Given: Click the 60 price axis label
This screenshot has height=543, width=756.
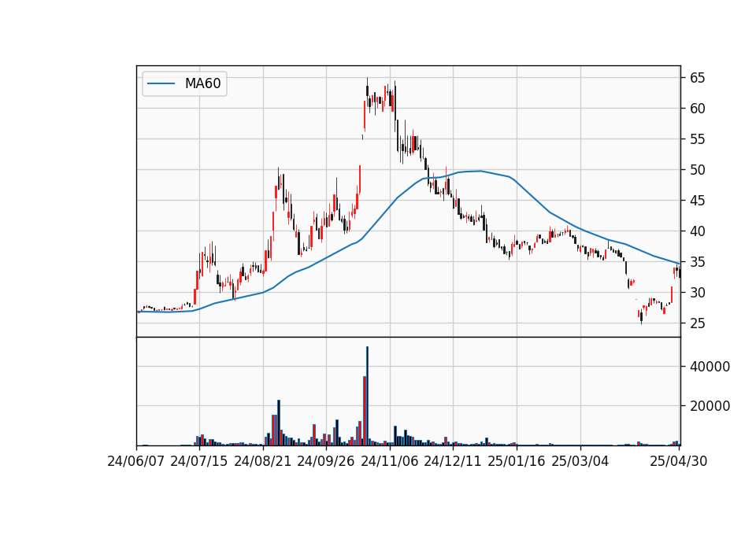Looking at the screenshot, I should pyautogui.click(x=697, y=109).
